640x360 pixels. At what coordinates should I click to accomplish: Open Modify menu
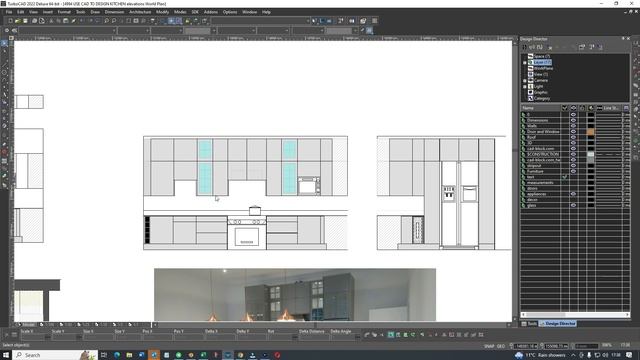click(162, 12)
